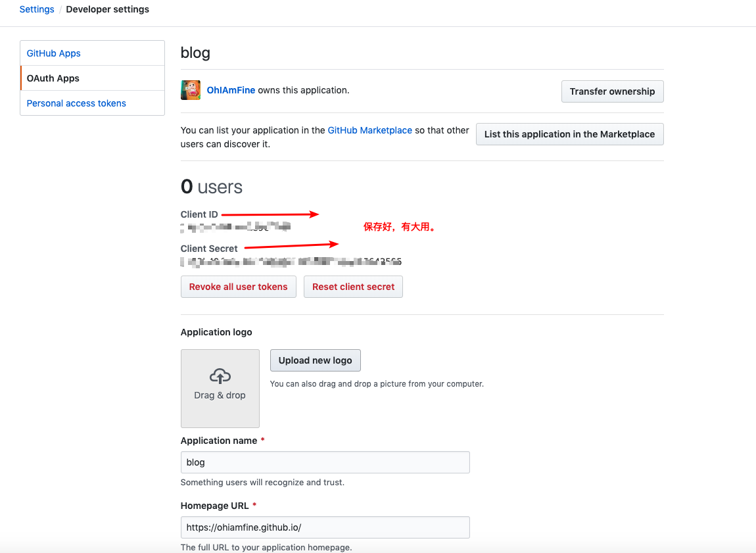Image resolution: width=756 pixels, height=553 pixels.
Task: Click 'Something users will recognize and trust.' text
Action: pos(262,482)
